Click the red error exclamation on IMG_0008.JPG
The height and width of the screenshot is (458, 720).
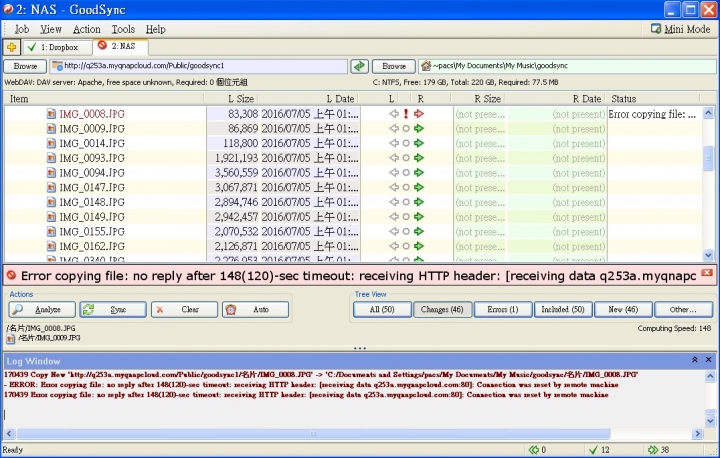406,114
